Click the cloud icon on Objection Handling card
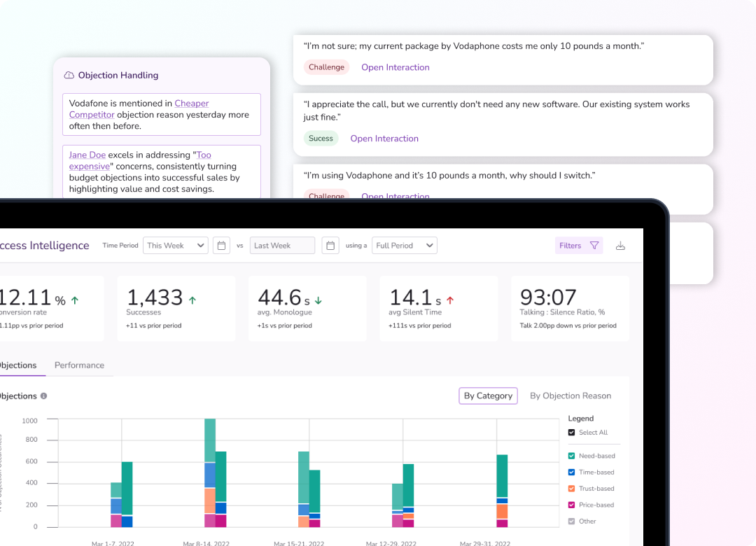Screen dimensions: 756x546 [69, 75]
